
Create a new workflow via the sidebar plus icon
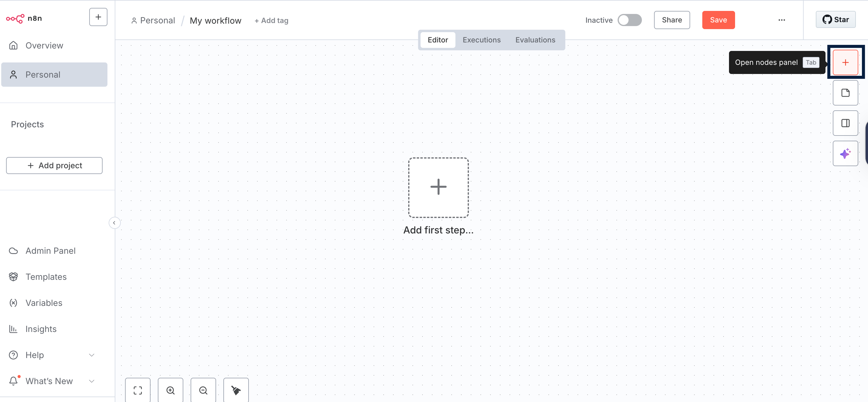point(98,17)
